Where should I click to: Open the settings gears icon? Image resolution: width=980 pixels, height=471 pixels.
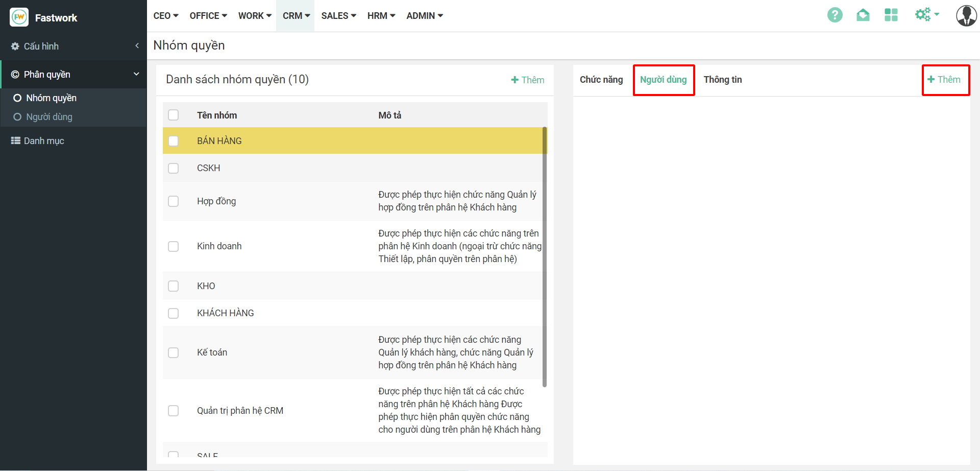point(923,15)
